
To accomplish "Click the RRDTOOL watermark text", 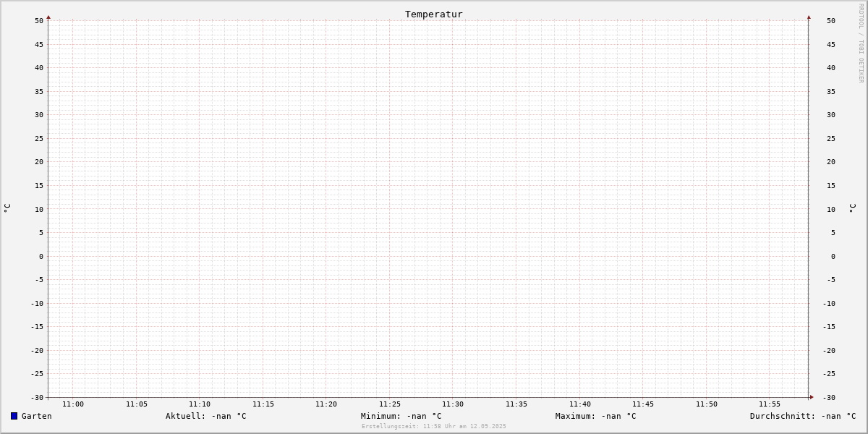I will [861, 43].
